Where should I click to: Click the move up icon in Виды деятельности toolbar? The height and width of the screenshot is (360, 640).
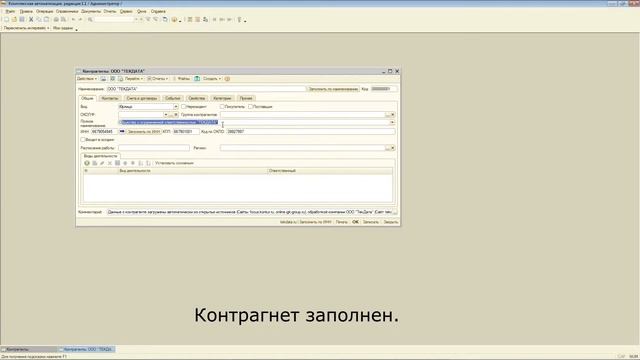coord(125,163)
